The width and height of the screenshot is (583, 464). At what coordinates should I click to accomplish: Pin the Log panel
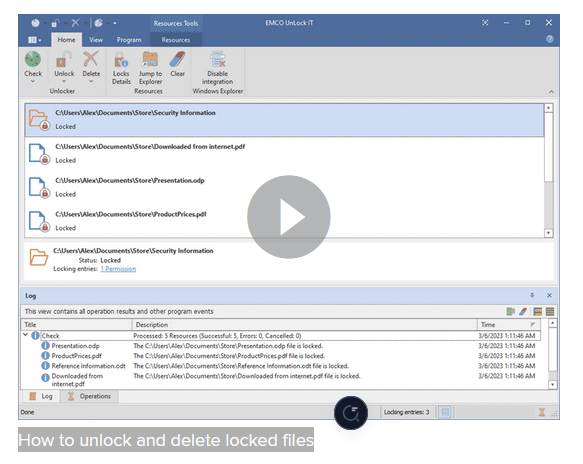click(x=532, y=295)
